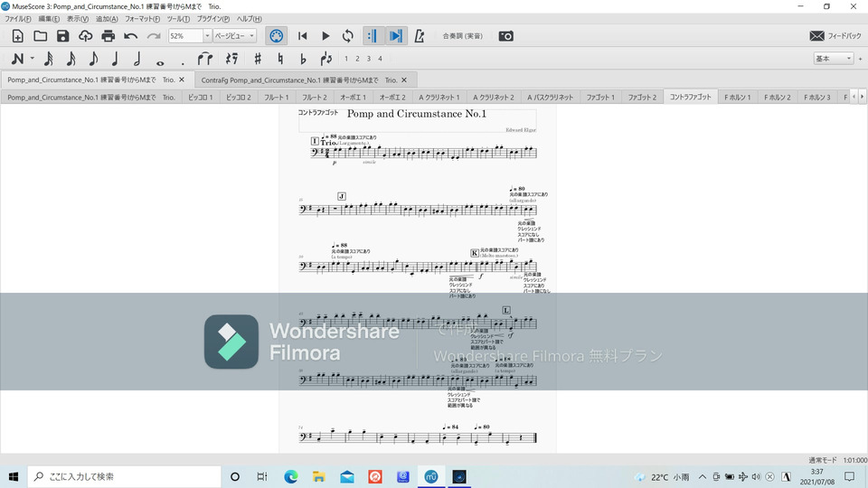Screen dimensions: 868x488
Task: Switch to the フルート 1 part tab
Action: (x=277, y=98)
